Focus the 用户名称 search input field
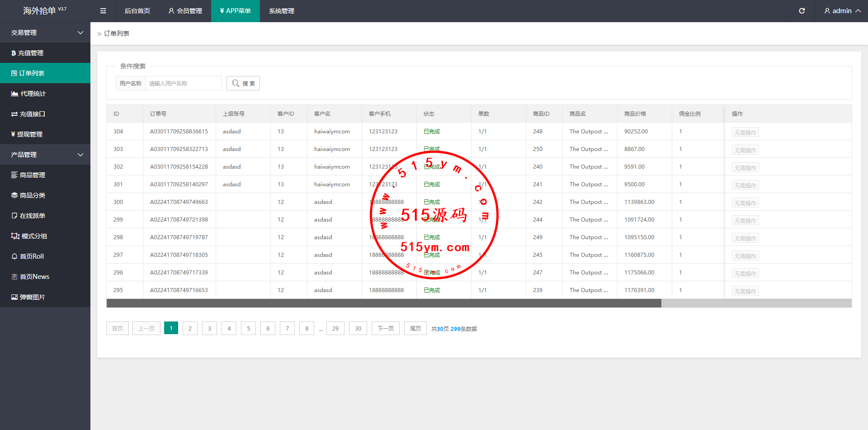Viewport: 868px width, 430px height. point(183,83)
